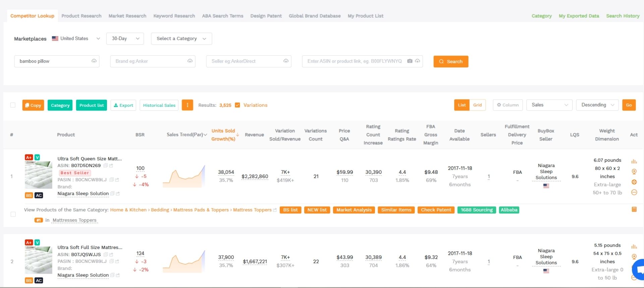Open the United States marketplace dropdown
Viewport: 644px width, 288px height.
pyautogui.click(x=76, y=39)
